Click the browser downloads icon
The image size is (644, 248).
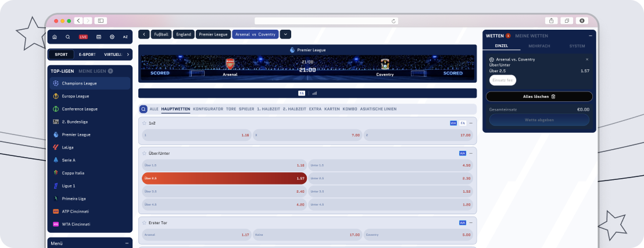pos(582,21)
